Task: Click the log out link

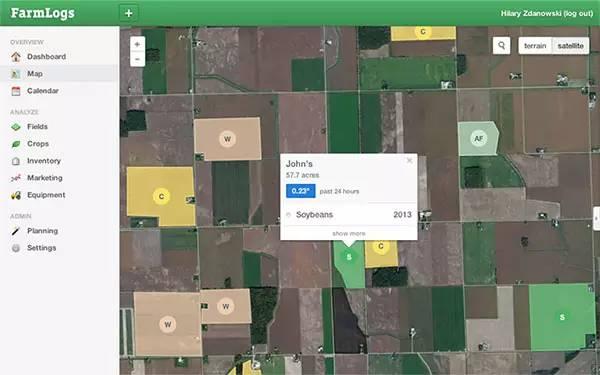Action: [578, 13]
